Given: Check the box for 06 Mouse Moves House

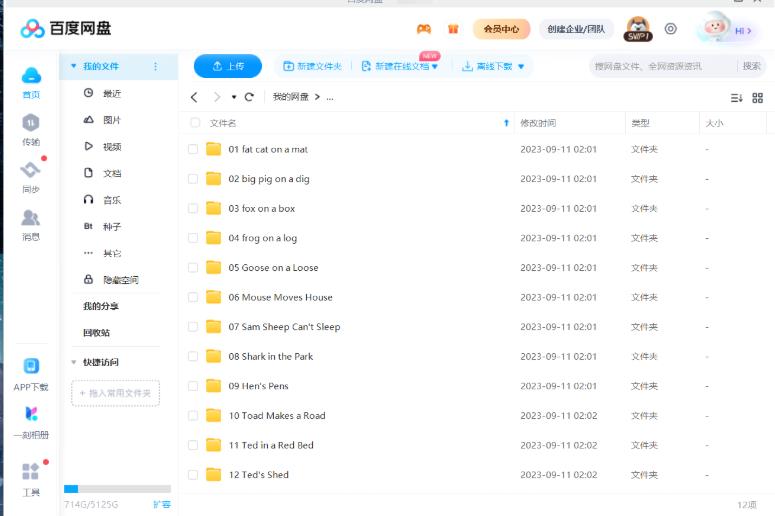Looking at the screenshot, I should point(193,297).
